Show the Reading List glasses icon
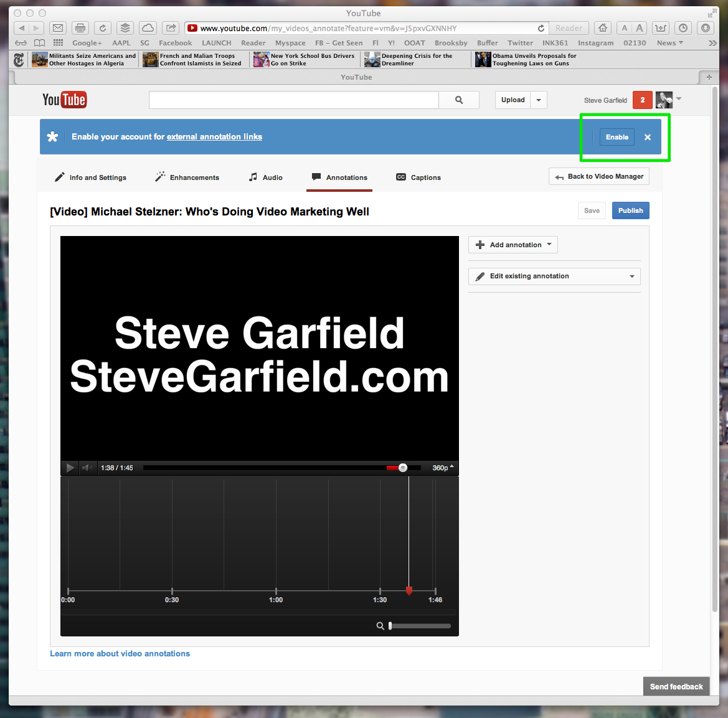This screenshot has width=728, height=718. pyautogui.click(x=21, y=43)
